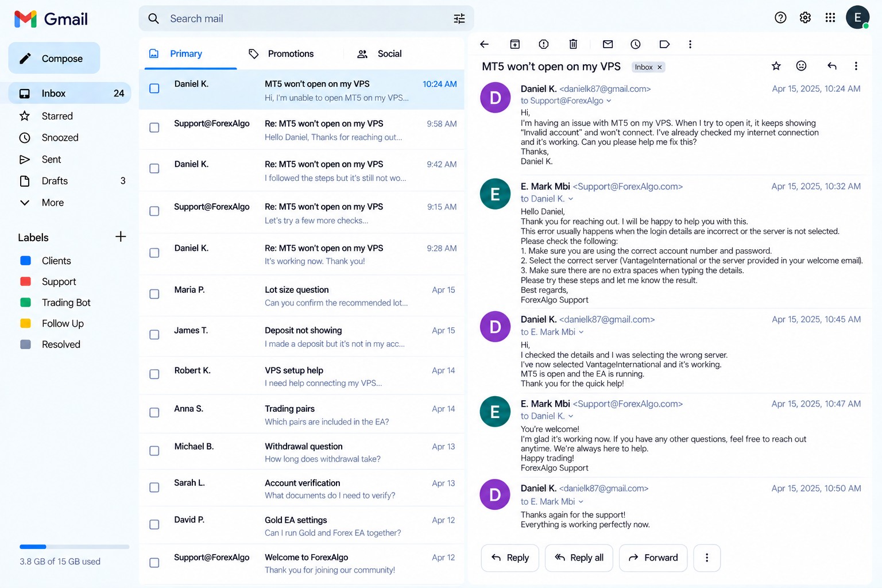Open the Google apps grid

click(830, 18)
